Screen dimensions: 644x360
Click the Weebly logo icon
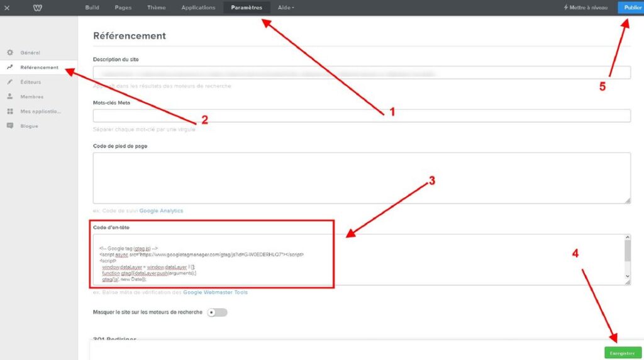(x=38, y=8)
